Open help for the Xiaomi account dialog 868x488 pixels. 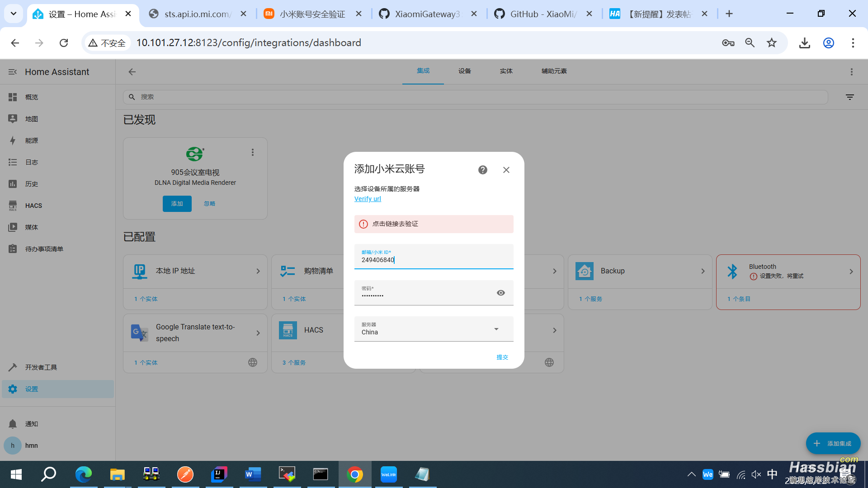pyautogui.click(x=483, y=170)
